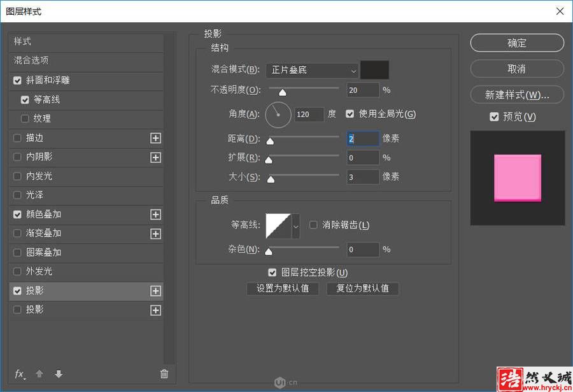Add another 颜色叠加 effect with plus icon
This screenshot has width=573, height=392.
click(156, 214)
